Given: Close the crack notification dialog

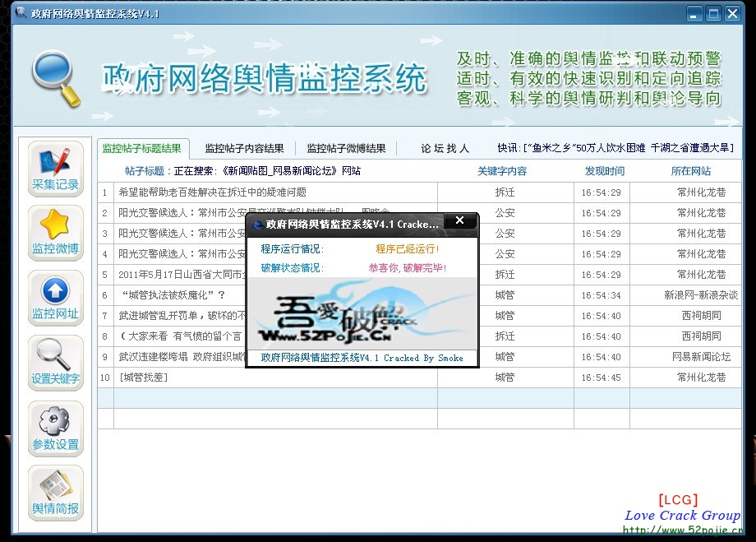Looking at the screenshot, I should point(460,220).
